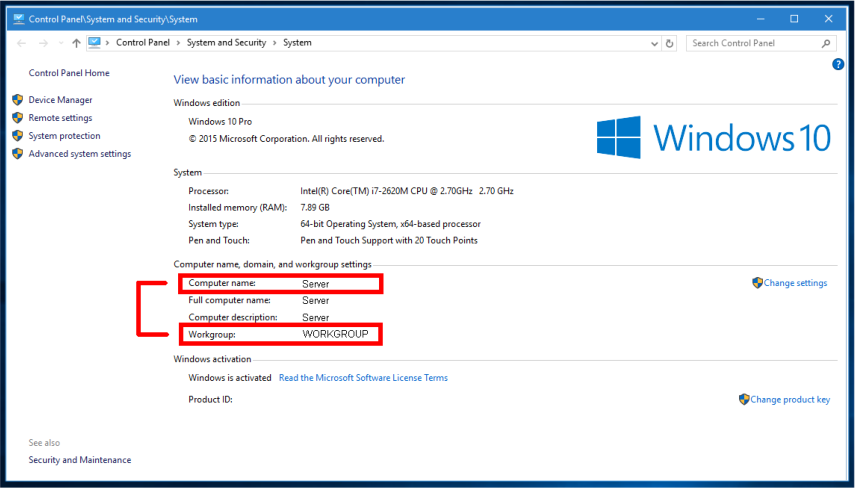Open Advanced system settings
Image resolution: width=855 pixels, height=488 pixels.
pyautogui.click(x=80, y=154)
